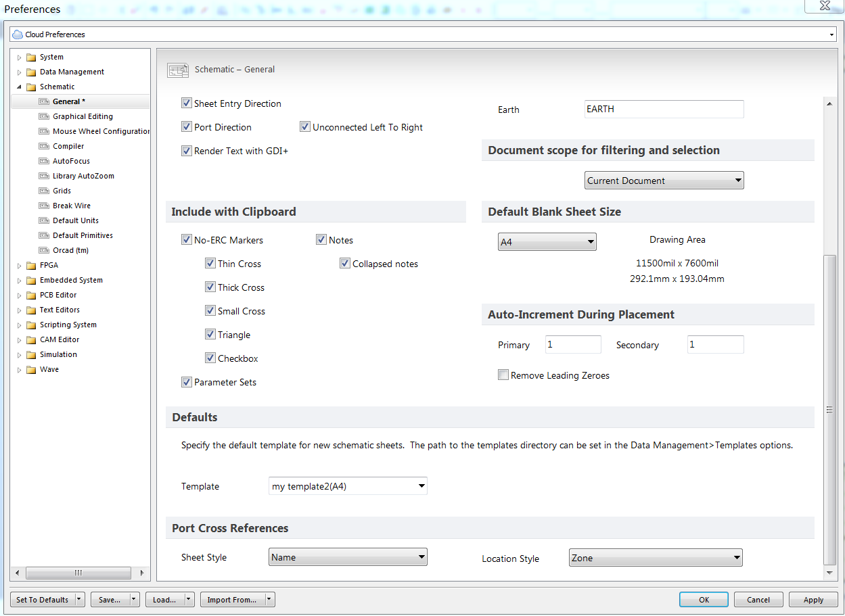Click the Apply button
Viewport: 845px width, 616px height.
click(813, 600)
